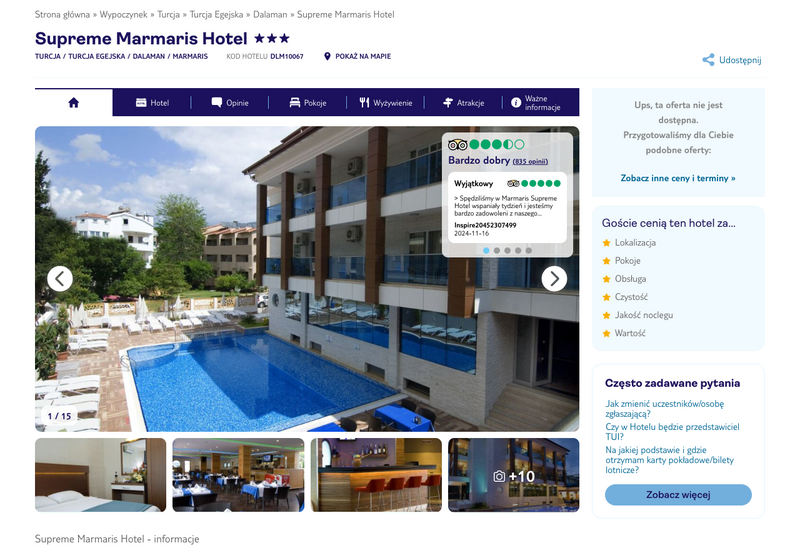This screenshot has height=553, width=800.
Task: Go to next photo with right arrow
Action: click(x=554, y=279)
